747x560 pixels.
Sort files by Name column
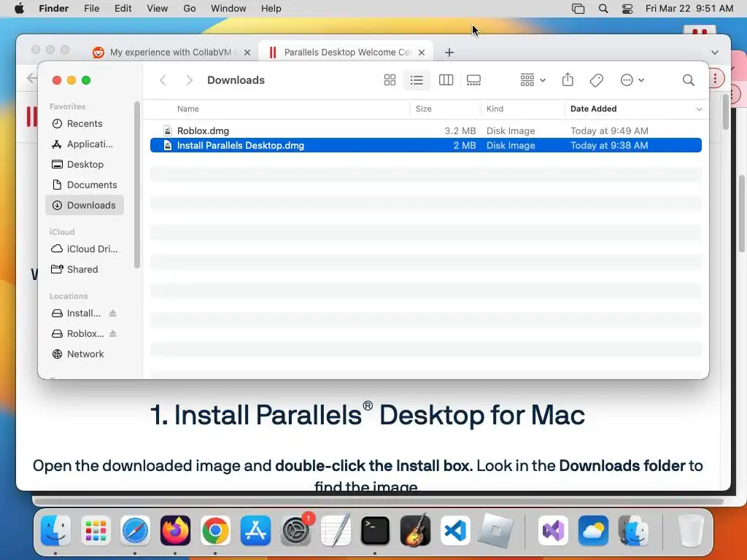pyautogui.click(x=187, y=109)
